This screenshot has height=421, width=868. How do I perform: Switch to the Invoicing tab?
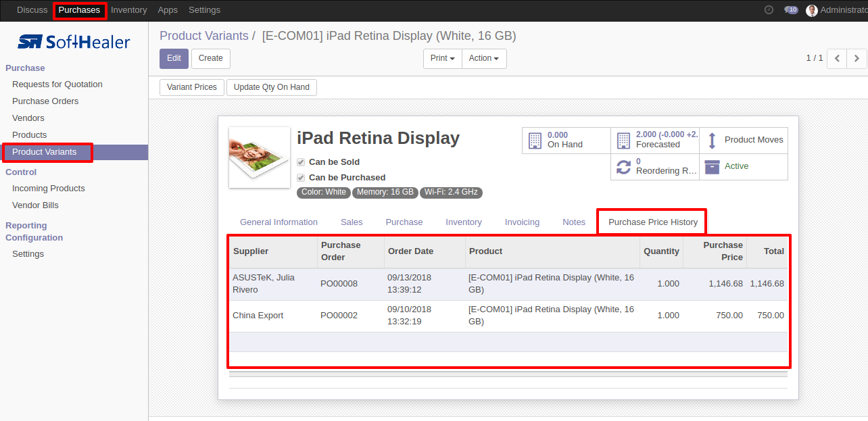click(x=522, y=222)
